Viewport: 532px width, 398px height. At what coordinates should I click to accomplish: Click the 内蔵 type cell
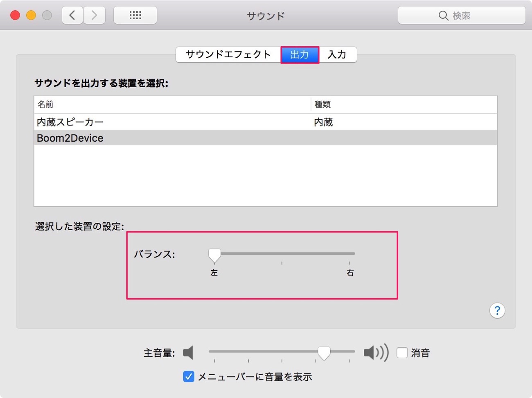coord(323,122)
